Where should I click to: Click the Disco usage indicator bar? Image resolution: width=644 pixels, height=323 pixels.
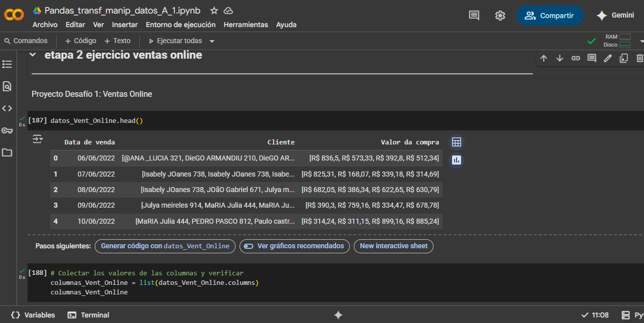coord(624,45)
